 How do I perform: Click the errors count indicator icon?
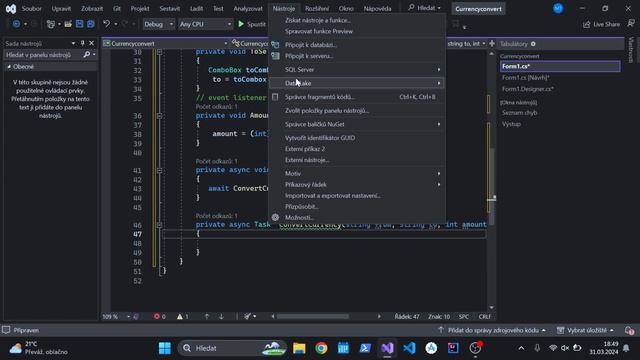[157, 316]
